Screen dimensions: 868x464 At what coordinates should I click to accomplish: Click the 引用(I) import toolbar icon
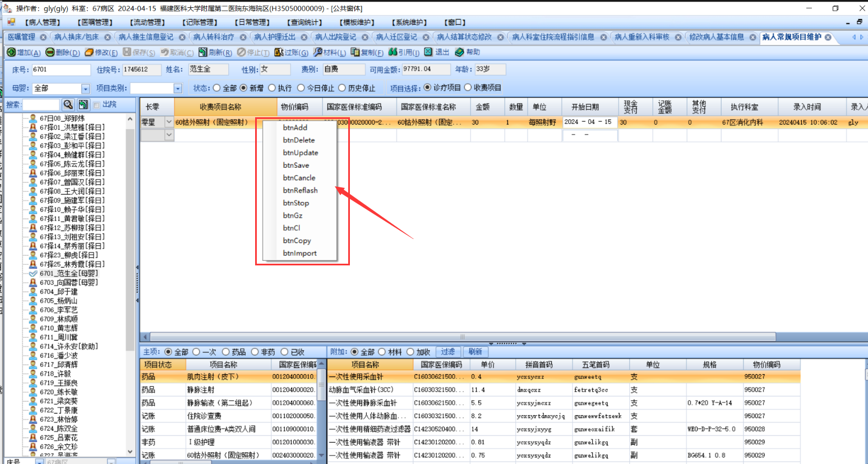click(393, 52)
